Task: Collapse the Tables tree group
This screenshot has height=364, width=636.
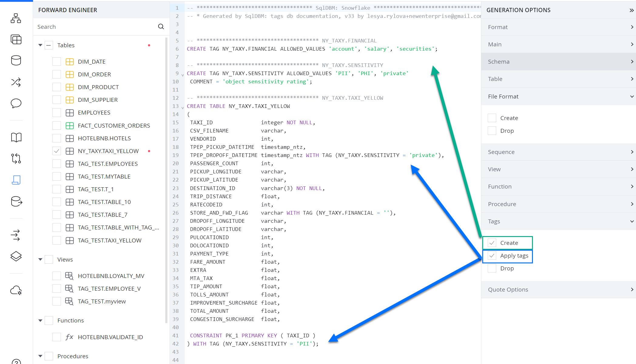Action: click(40, 45)
